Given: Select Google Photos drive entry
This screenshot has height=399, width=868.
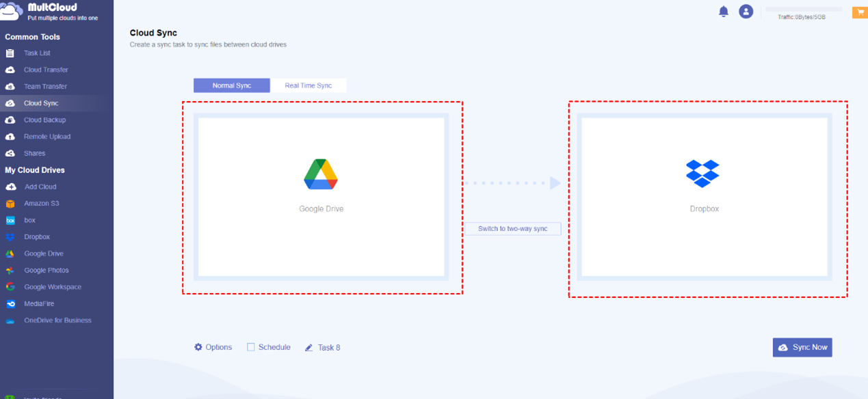Looking at the screenshot, I should tap(47, 271).
